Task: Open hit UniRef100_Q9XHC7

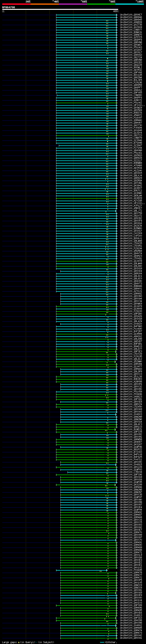Action: pyautogui.click(x=131, y=15)
